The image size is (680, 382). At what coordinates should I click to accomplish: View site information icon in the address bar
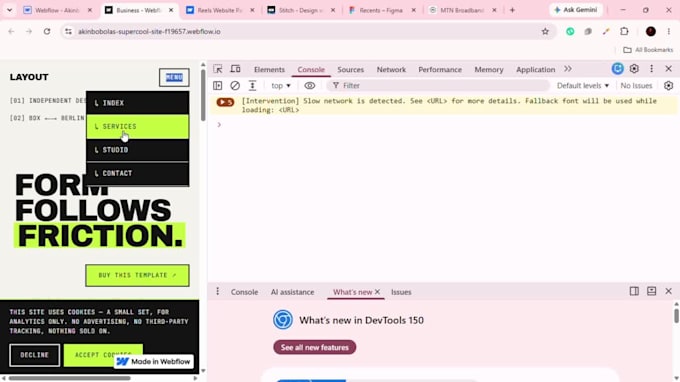pyautogui.click(x=68, y=31)
